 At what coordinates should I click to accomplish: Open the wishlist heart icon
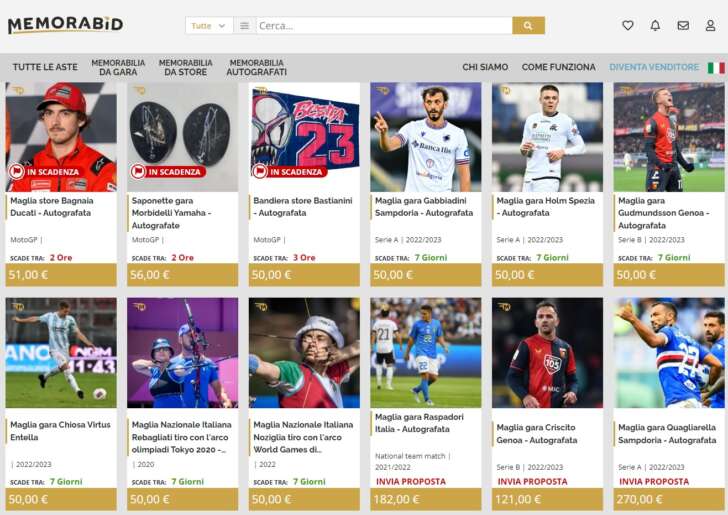[x=628, y=26]
